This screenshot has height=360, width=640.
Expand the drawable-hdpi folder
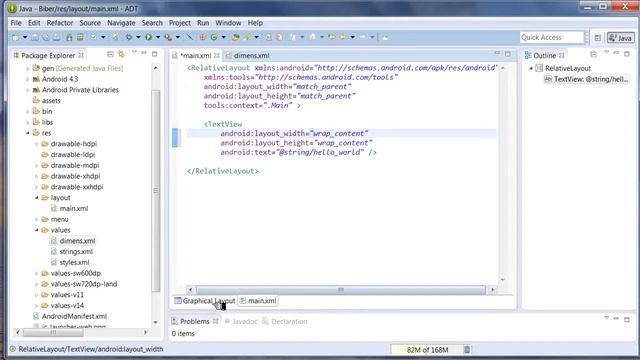(37, 144)
